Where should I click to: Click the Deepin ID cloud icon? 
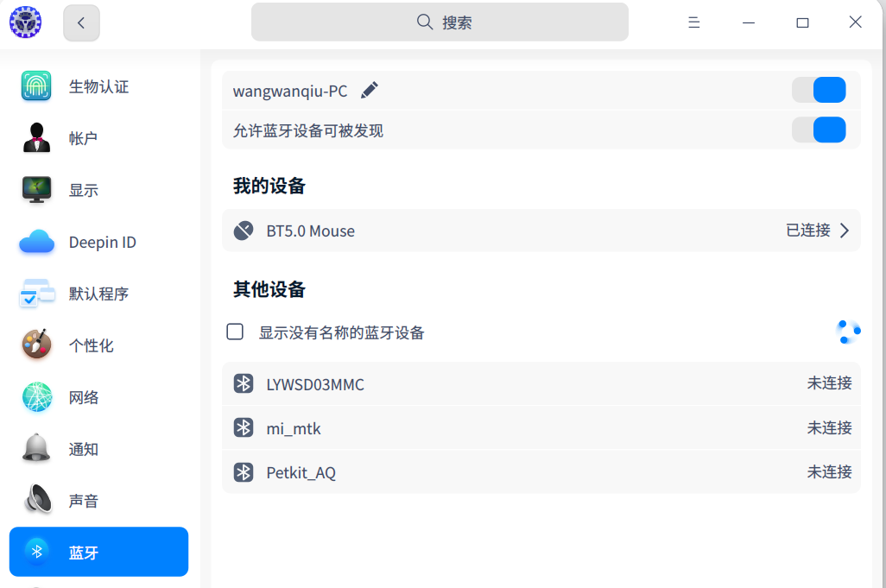coord(36,243)
